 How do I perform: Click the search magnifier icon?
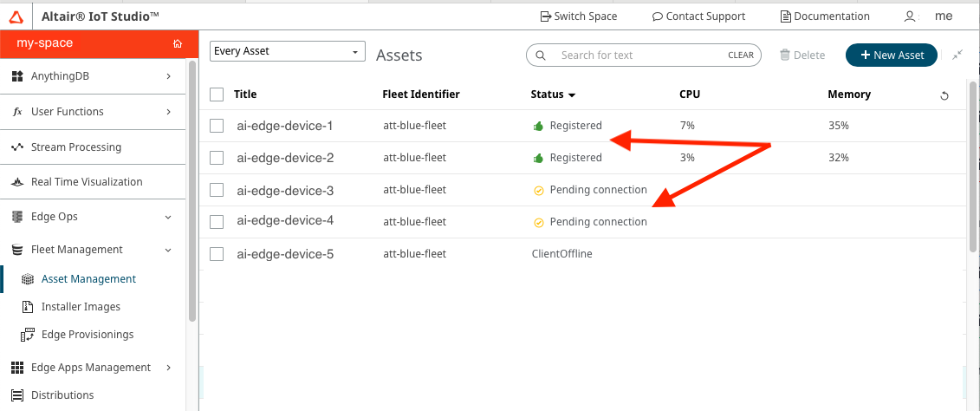[x=541, y=55]
